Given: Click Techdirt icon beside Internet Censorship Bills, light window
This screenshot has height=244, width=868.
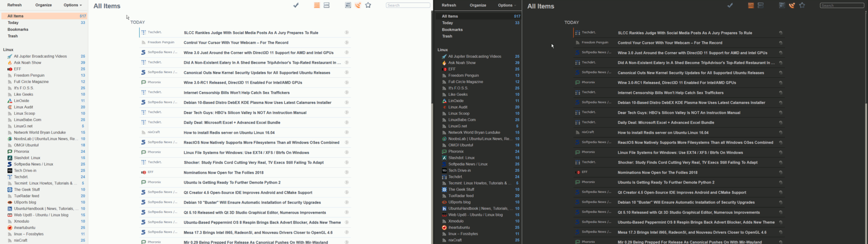Looking at the screenshot, I should 143,92.
